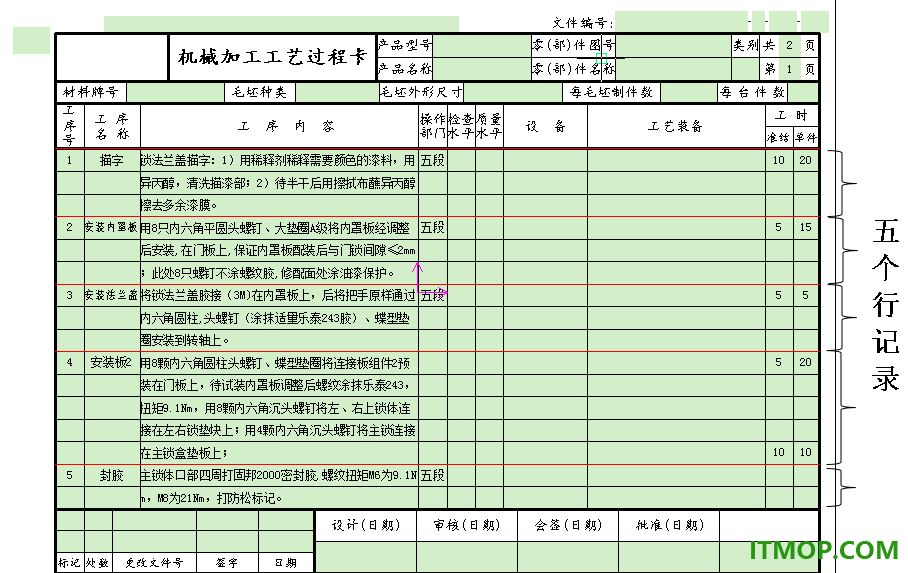The width and height of the screenshot is (908, 573).
Task: Click 五段 in the 描字 row
Action: (x=433, y=160)
